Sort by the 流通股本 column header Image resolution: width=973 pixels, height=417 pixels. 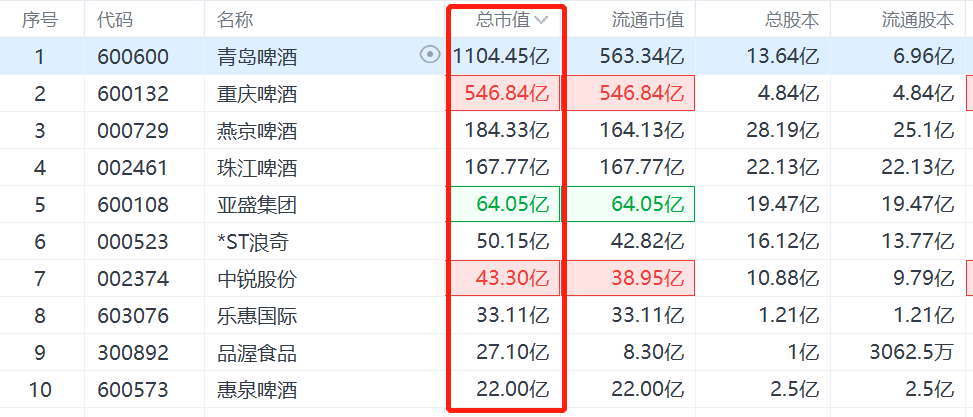pos(918,20)
